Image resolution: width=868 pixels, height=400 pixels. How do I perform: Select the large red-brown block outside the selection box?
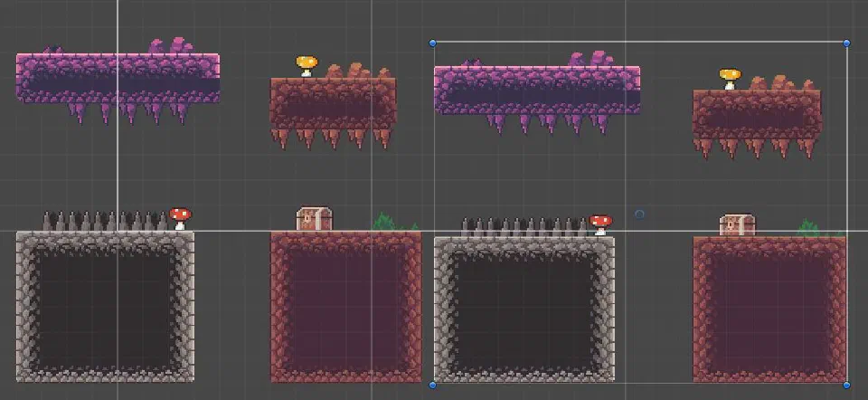click(346, 307)
